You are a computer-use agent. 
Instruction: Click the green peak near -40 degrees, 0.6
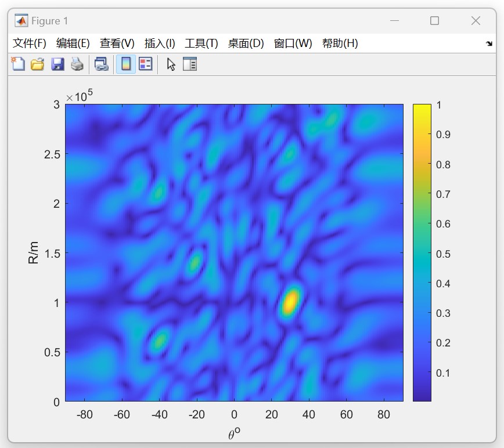coord(160,341)
